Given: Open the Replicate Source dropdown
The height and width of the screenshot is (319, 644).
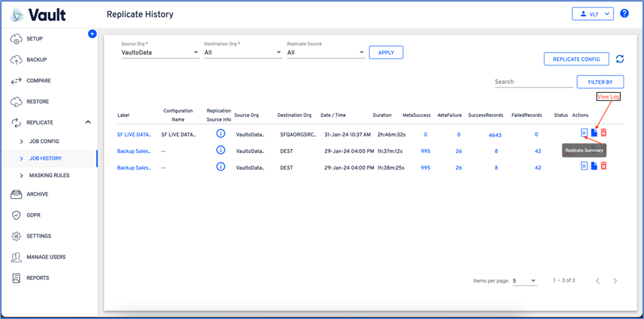Looking at the screenshot, I should 325,53.
